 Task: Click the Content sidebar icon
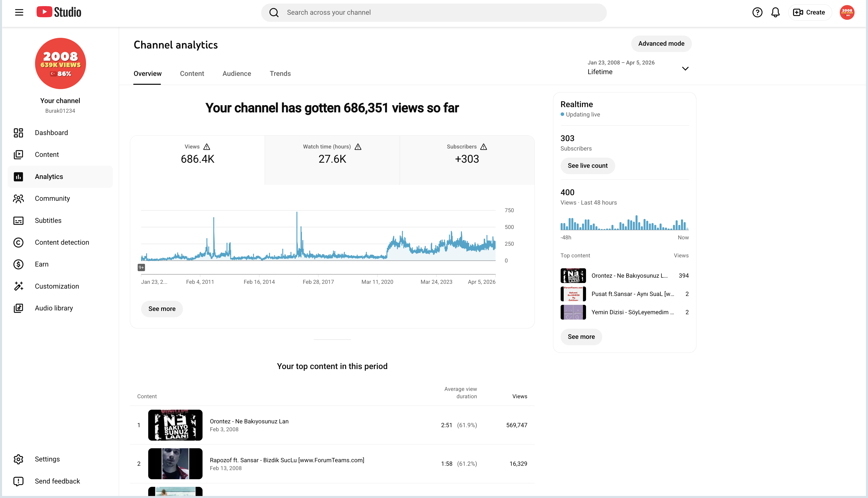pos(19,155)
